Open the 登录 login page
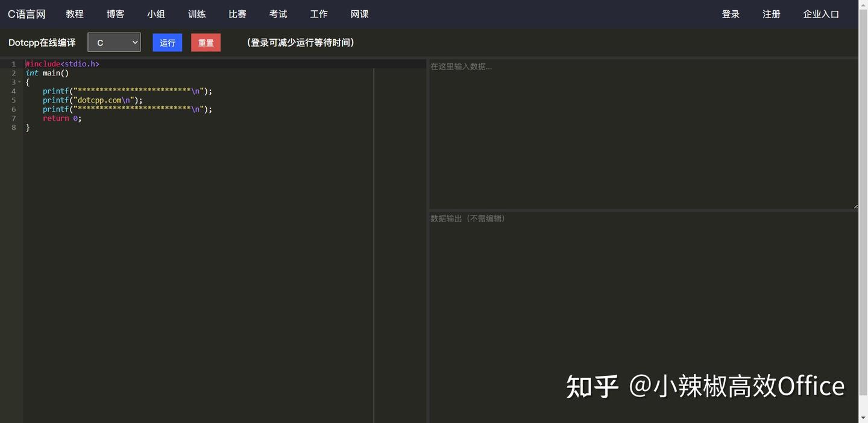868x423 pixels. 731,14
